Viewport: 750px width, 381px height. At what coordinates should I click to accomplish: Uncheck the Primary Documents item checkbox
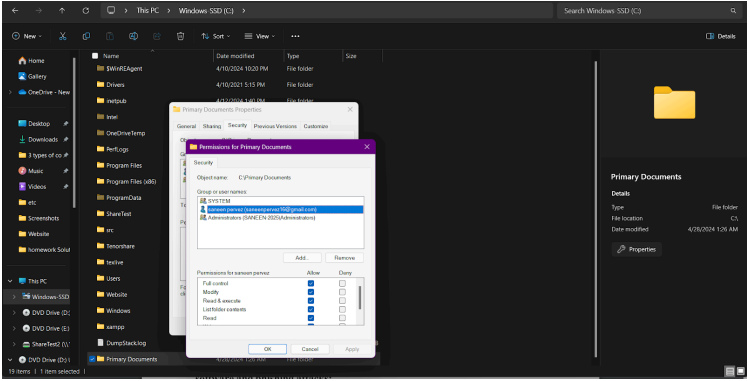[x=92, y=359]
